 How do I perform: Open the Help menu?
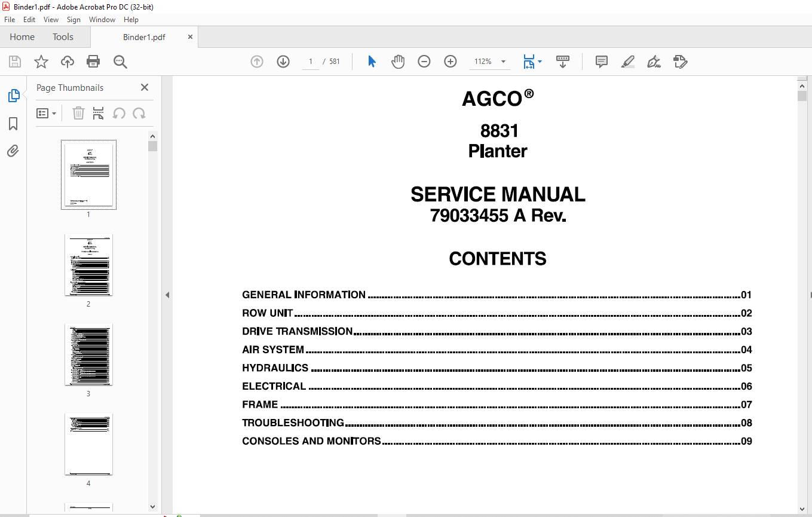click(x=131, y=20)
